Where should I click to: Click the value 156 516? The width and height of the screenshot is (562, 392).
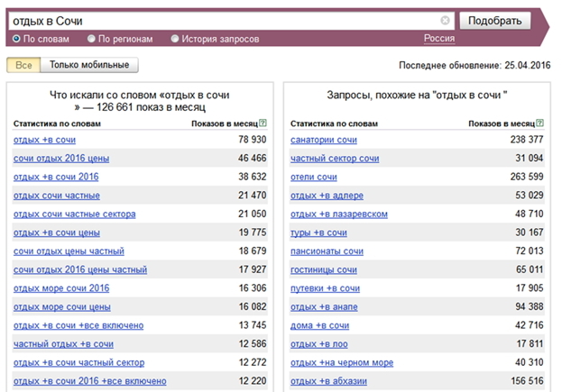tap(527, 381)
